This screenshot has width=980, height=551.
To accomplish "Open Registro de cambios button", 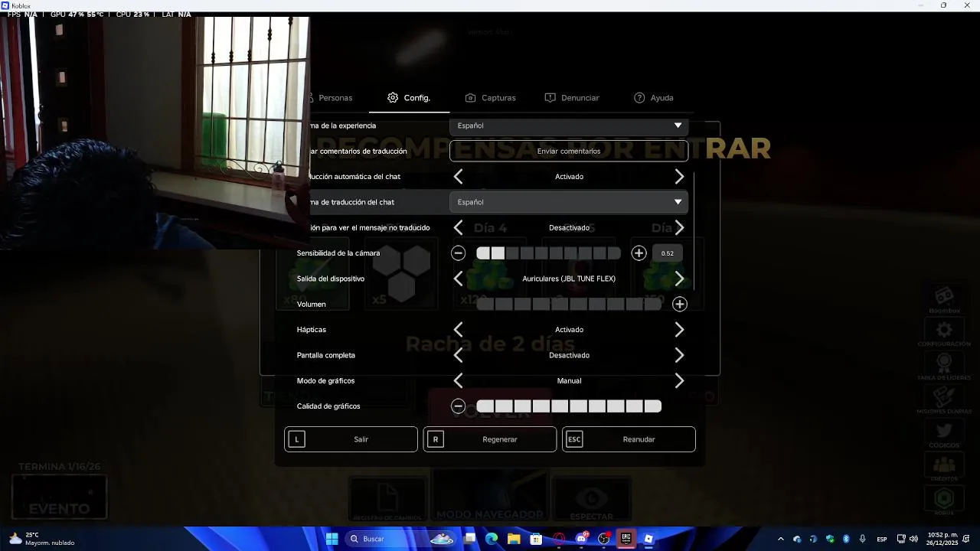I will click(387, 500).
